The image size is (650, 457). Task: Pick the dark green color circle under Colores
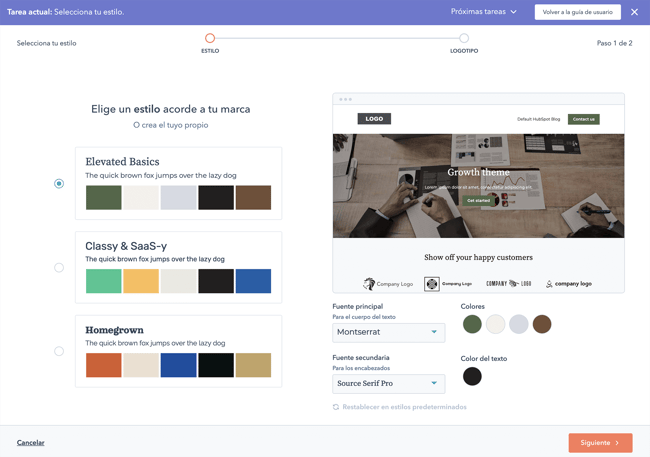(x=472, y=324)
